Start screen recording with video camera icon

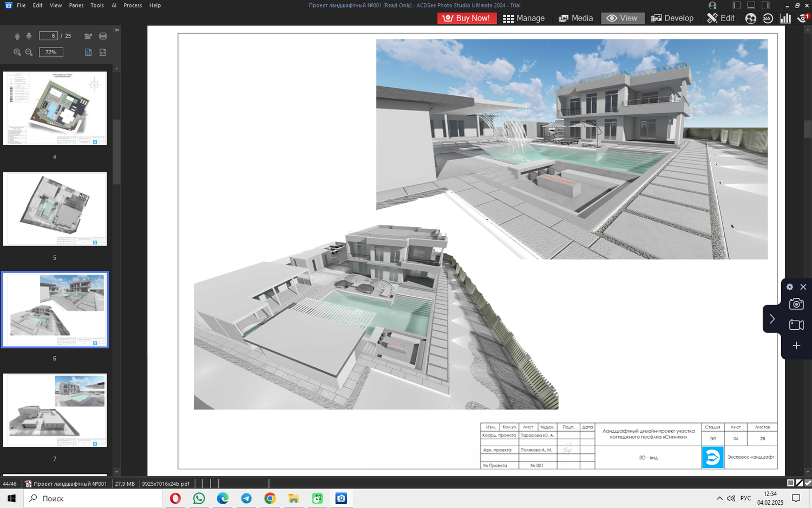pos(796,325)
